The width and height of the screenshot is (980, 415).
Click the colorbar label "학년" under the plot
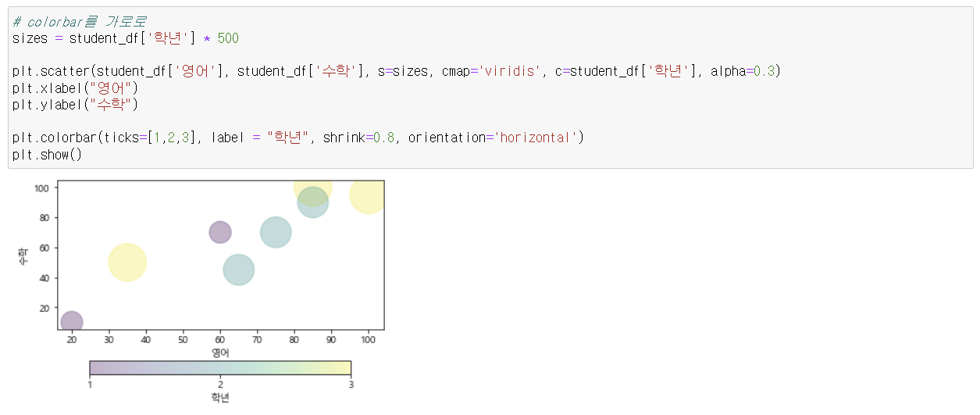220,398
